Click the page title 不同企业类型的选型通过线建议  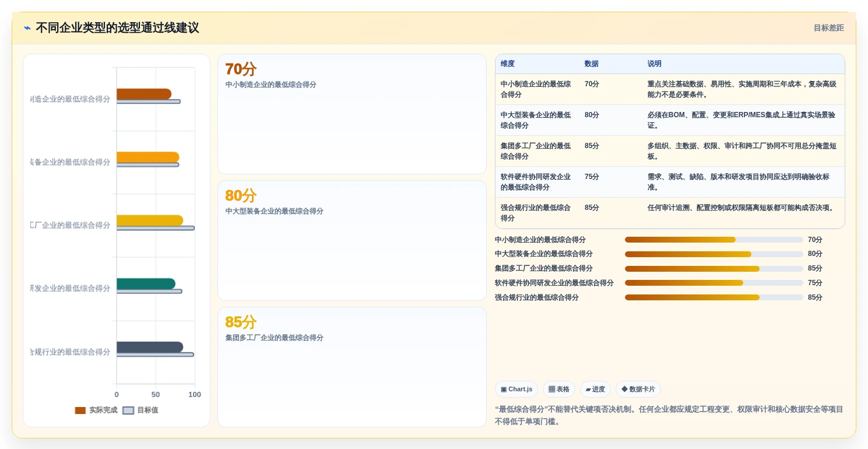point(117,27)
